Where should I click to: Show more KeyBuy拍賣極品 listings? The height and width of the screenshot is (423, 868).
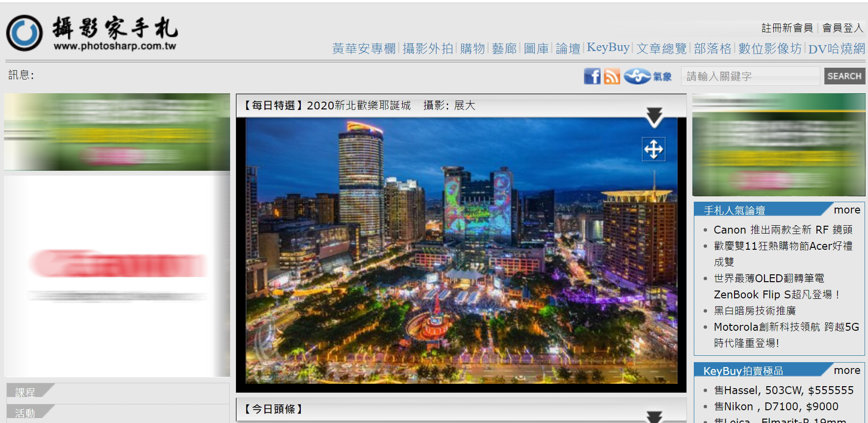click(847, 370)
